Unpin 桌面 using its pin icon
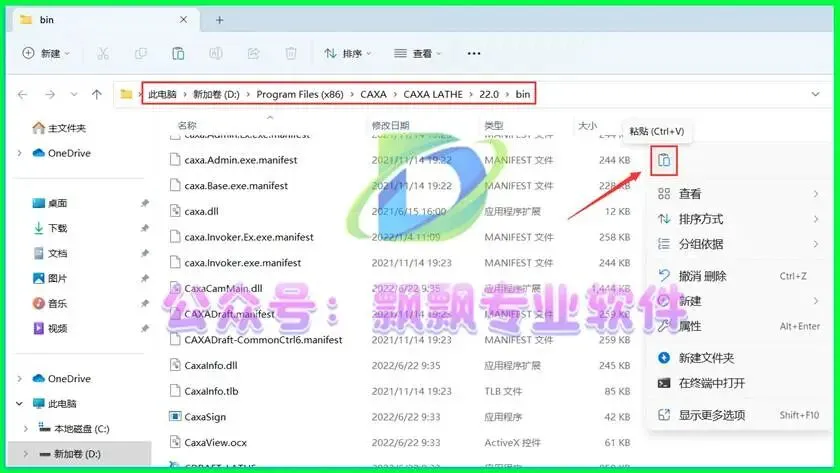The height and width of the screenshot is (473, 840). pyautogui.click(x=145, y=204)
